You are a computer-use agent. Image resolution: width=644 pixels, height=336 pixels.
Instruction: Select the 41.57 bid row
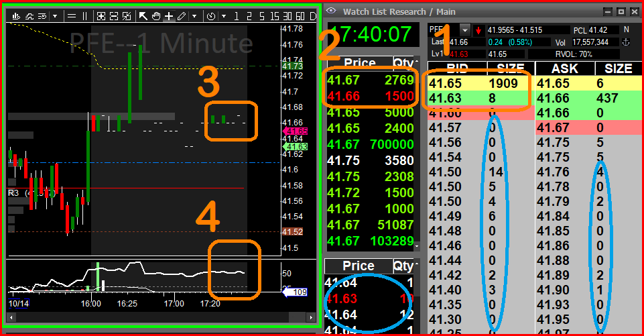click(481, 128)
